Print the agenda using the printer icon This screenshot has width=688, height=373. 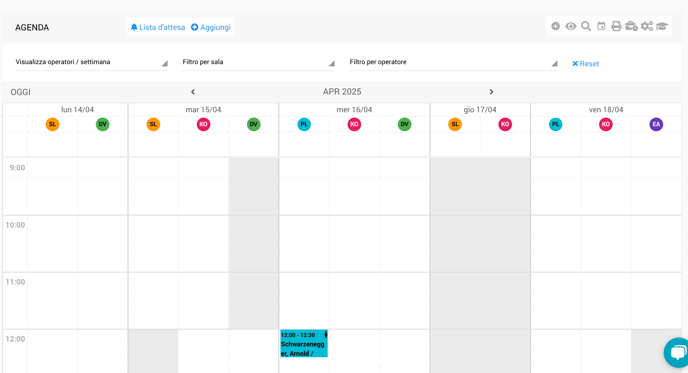click(x=616, y=26)
